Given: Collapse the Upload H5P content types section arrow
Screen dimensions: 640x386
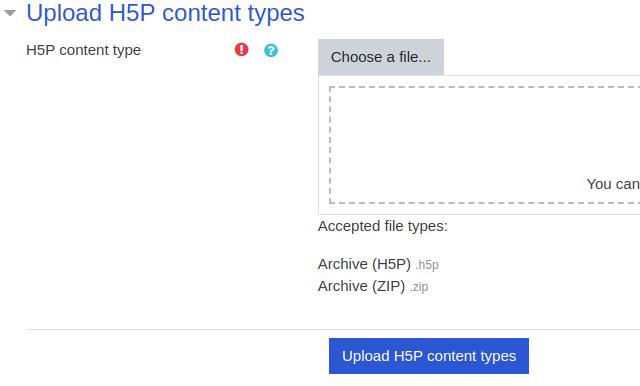Looking at the screenshot, I should [x=10, y=13].
